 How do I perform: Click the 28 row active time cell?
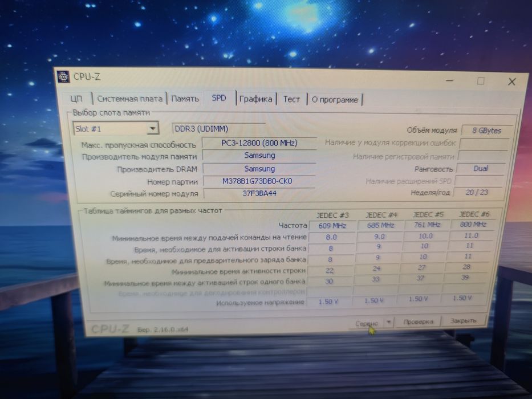pyautogui.click(x=466, y=267)
